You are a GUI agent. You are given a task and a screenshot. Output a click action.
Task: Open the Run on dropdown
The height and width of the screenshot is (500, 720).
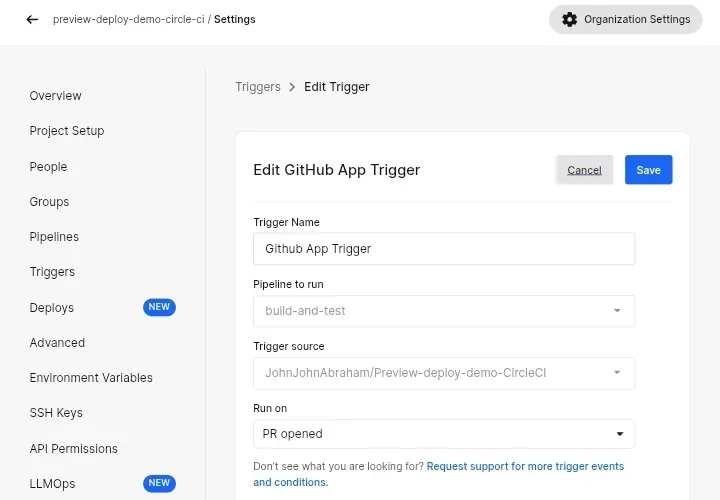tap(444, 434)
